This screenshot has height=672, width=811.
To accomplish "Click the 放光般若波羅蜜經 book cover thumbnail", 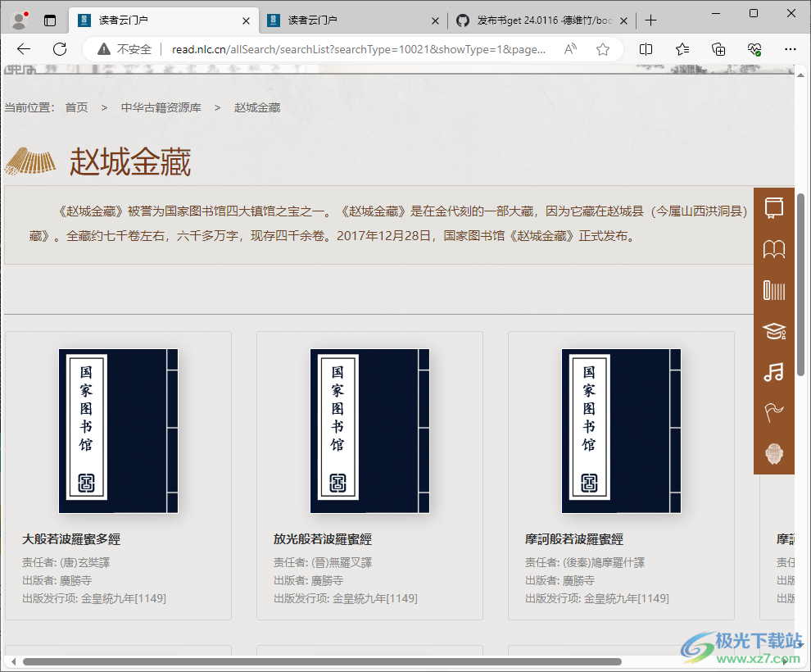I will point(369,432).
